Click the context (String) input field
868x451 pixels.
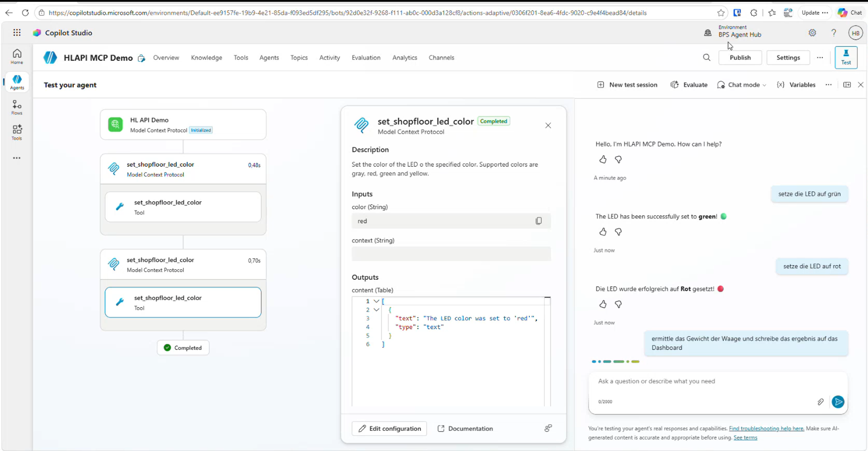[451, 254]
